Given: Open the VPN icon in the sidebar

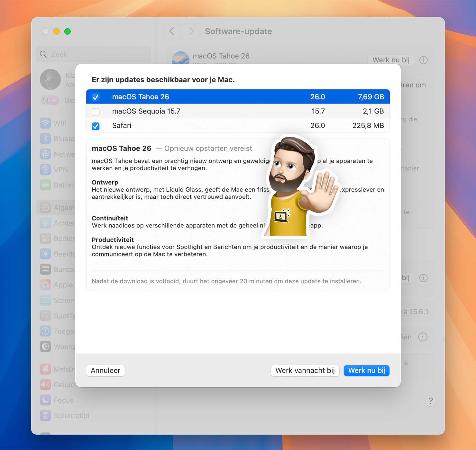Looking at the screenshot, I should [x=45, y=169].
